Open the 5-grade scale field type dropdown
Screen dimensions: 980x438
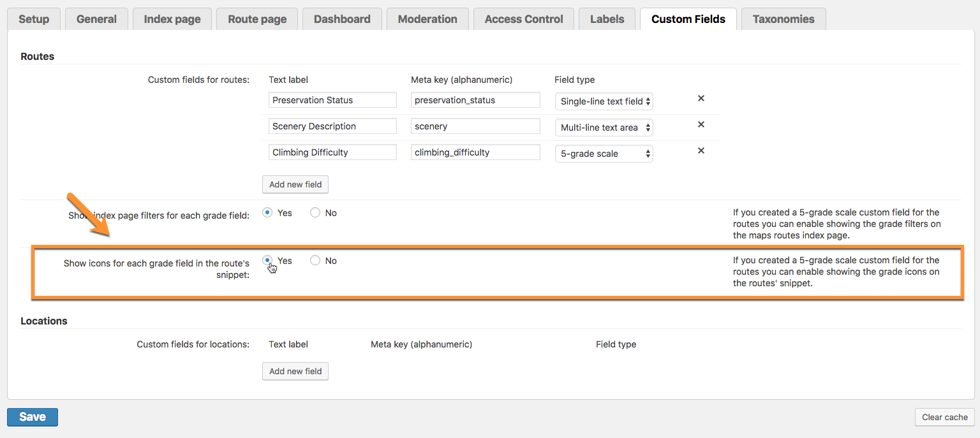(604, 154)
